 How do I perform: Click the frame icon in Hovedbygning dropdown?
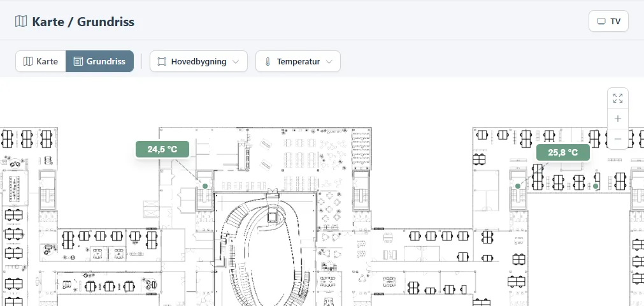162,62
